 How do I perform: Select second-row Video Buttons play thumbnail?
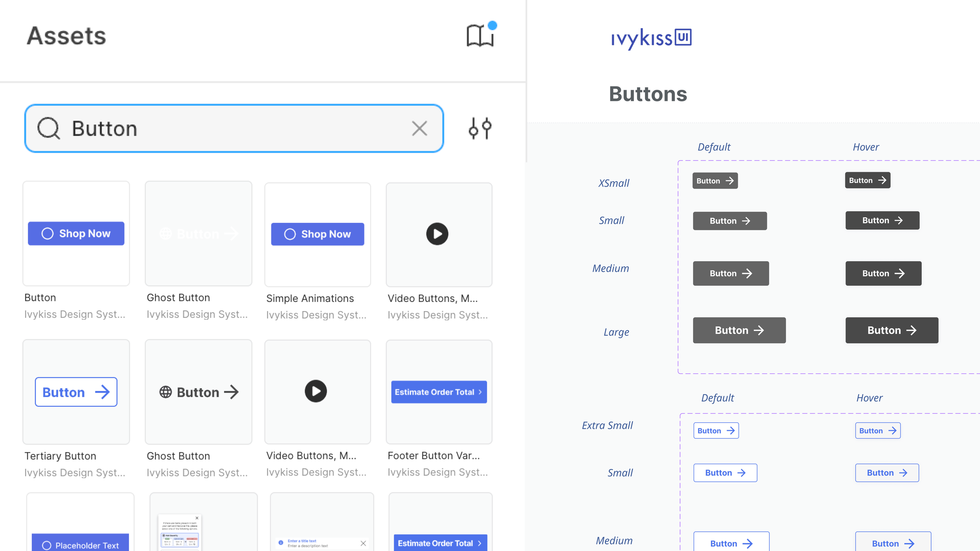pyautogui.click(x=318, y=392)
